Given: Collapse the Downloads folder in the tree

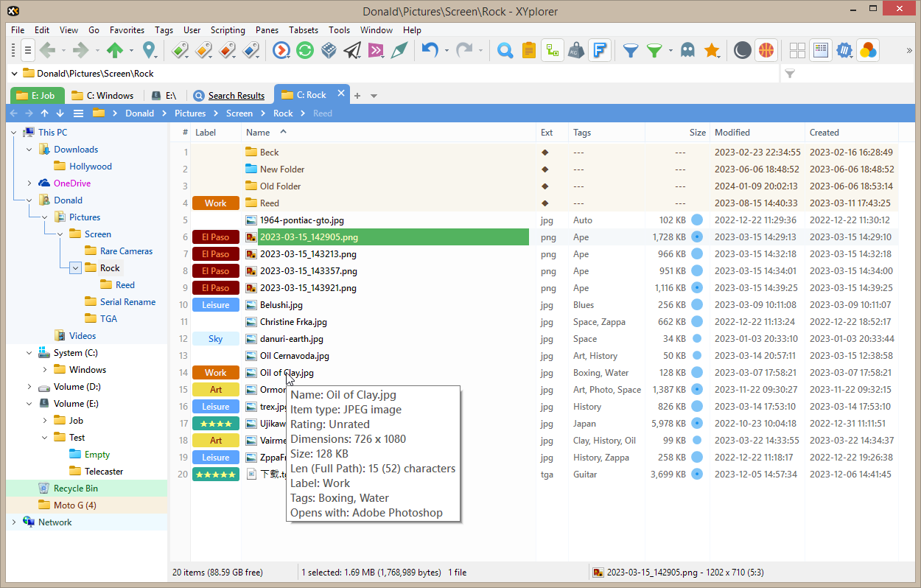Looking at the screenshot, I should pos(29,150).
